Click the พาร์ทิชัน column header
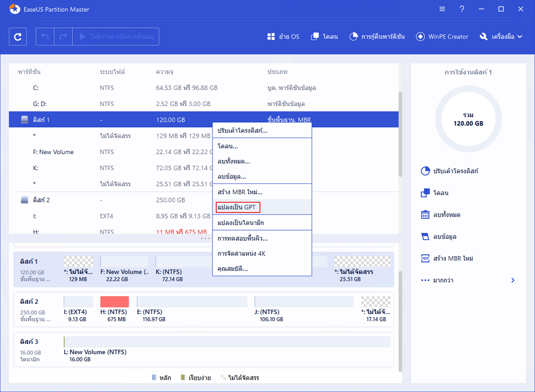The image size is (535, 392). coord(29,72)
